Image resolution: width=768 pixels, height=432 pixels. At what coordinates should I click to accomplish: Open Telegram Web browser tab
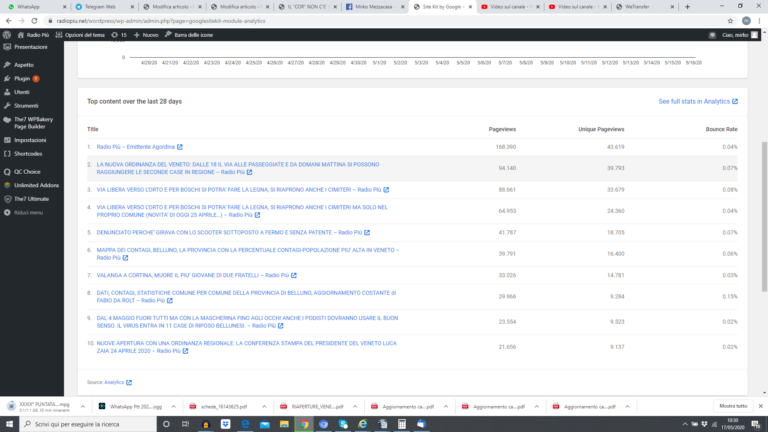point(103,6)
